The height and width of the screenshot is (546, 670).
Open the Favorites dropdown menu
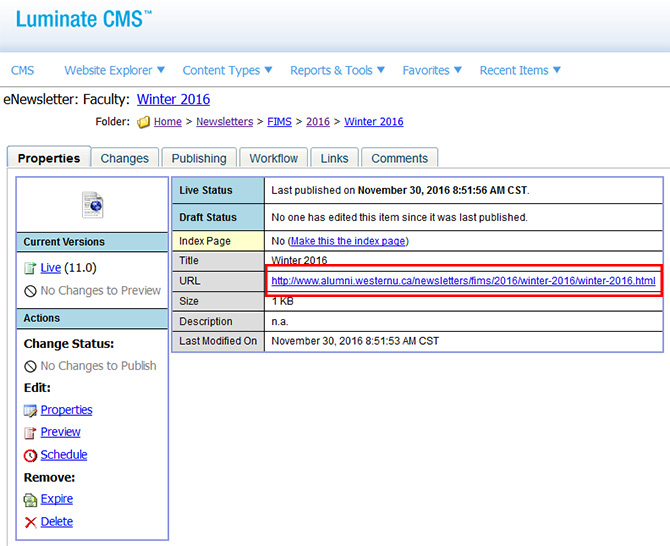point(432,71)
